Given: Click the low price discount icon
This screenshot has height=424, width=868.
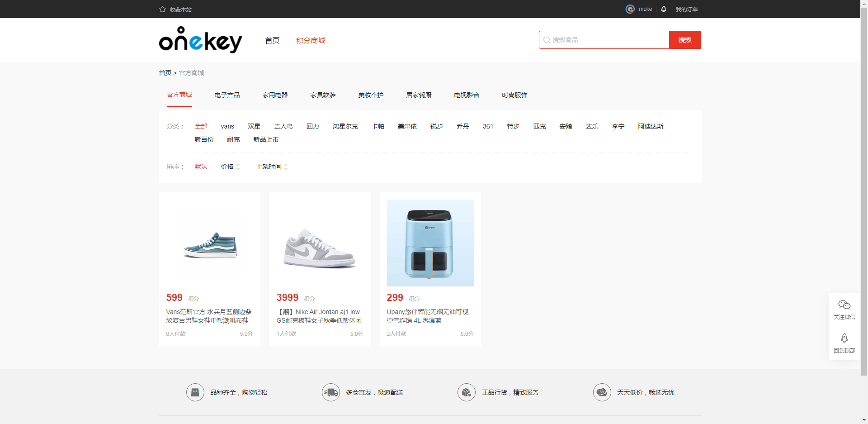Looking at the screenshot, I should click(x=602, y=392).
